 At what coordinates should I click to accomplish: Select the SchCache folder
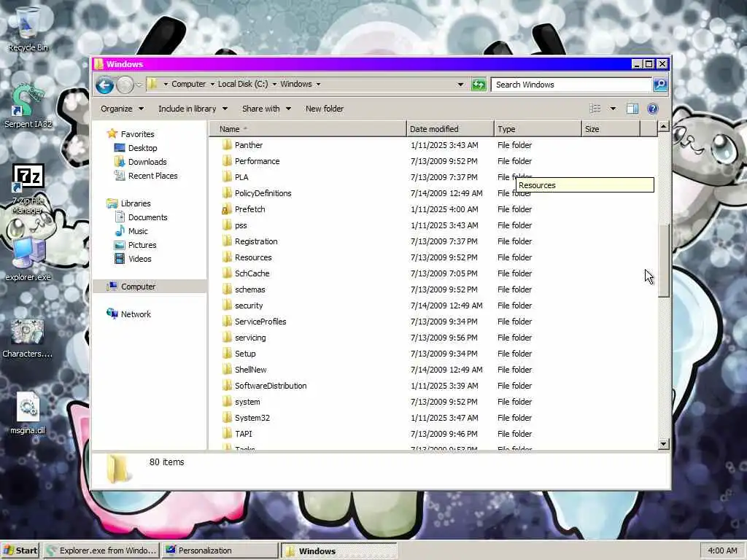[x=252, y=273]
